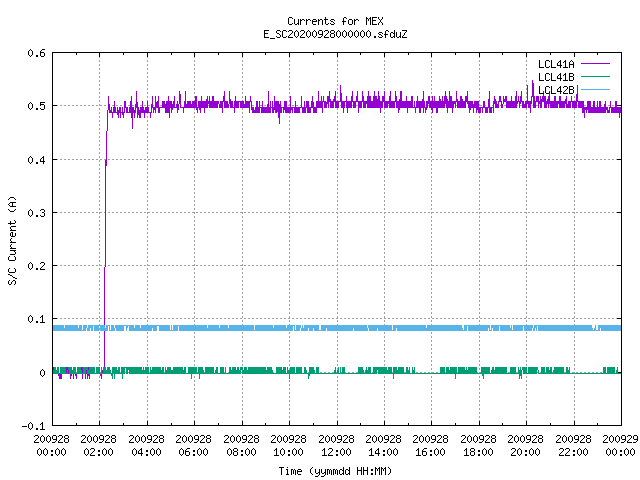
Task: Click the 200928 02:00 x-axis tick label
Action: pyautogui.click(x=98, y=446)
